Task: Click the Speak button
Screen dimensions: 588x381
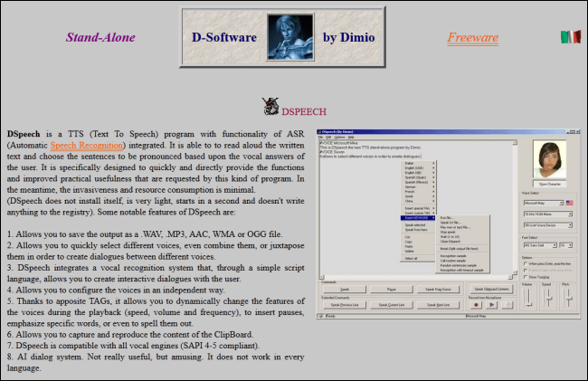Action: (x=345, y=290)
